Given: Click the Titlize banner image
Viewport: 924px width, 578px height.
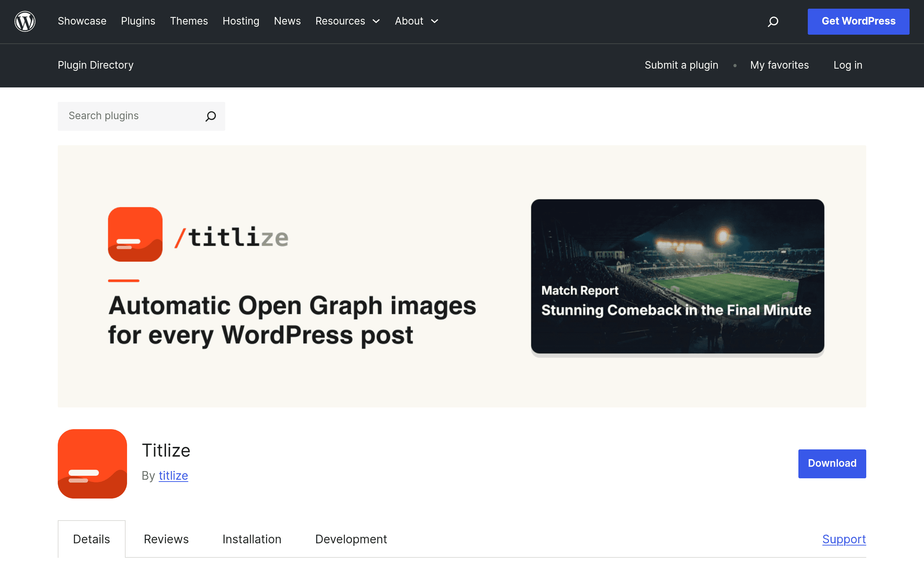Looking at the screenshot, I should coord(462,276).
